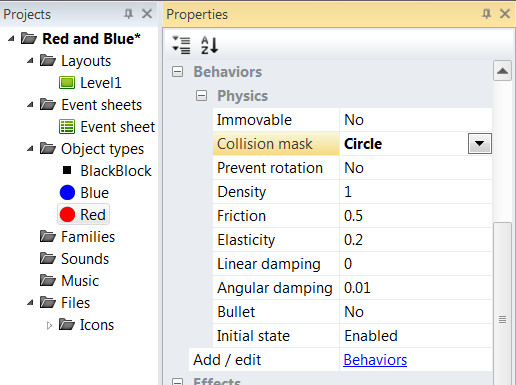Collapse the Behaviors section

click(177, 72)
